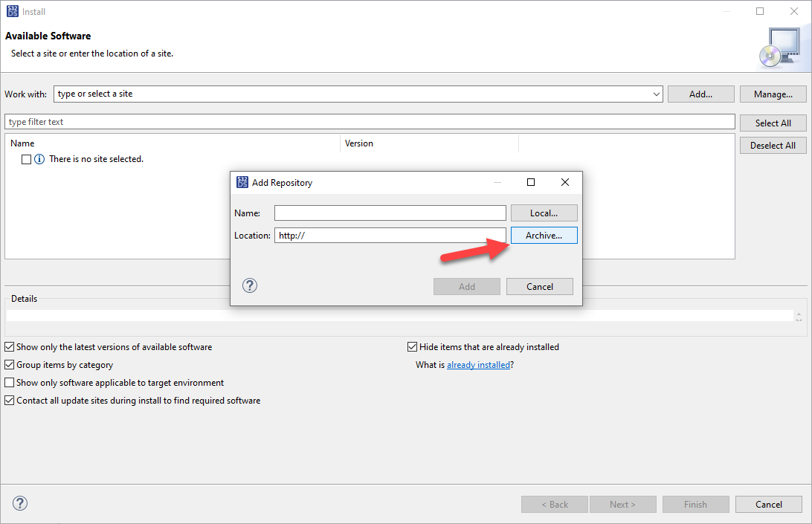The width and height of the screenshot is (812, 524).
Task: Click the scroll down arrow beside the Details box
Action: click(799, 321)
